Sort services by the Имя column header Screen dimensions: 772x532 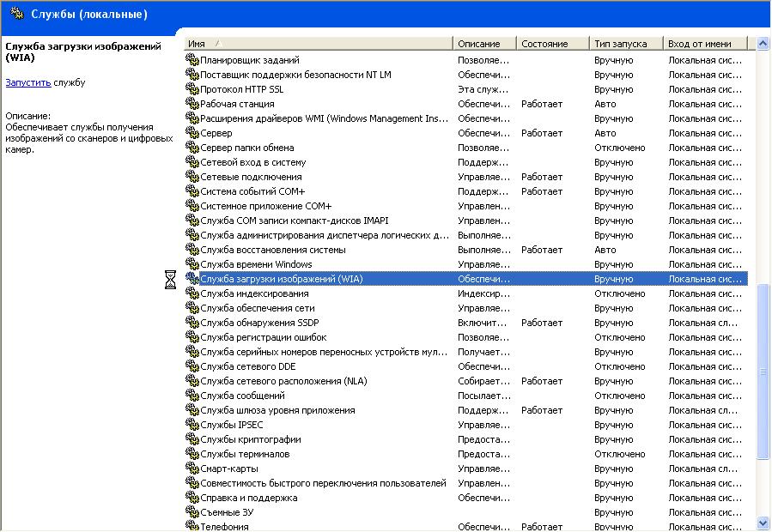(x=318, y=43)
